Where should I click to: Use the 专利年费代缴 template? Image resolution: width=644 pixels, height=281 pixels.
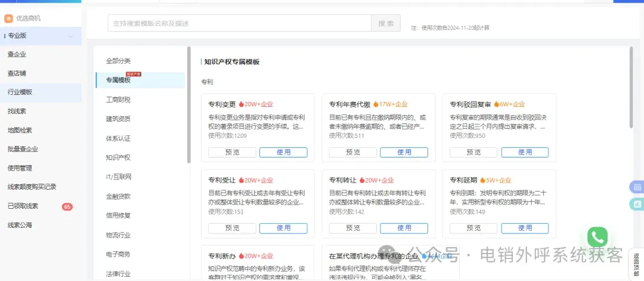pyautogui.click(x=404, y=152)
